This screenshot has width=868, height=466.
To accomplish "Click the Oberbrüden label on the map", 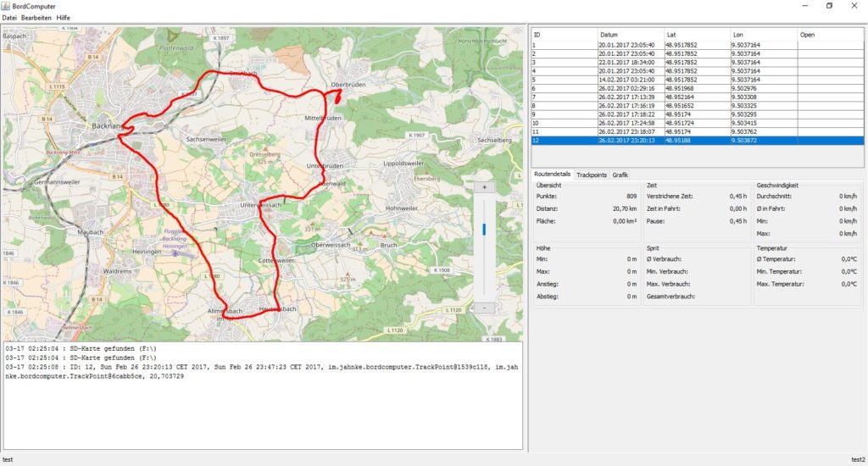I will pyautogui.click(x=348, y=85).
